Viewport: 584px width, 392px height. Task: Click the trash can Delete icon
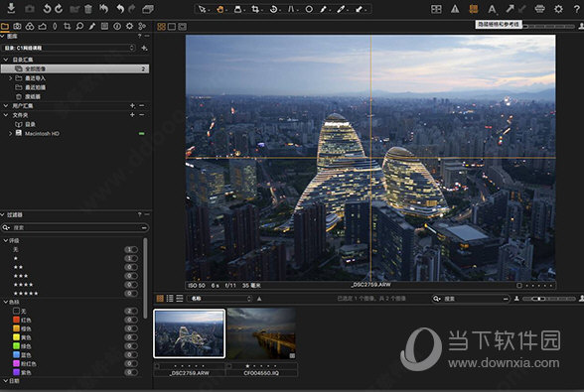(88, 9)
